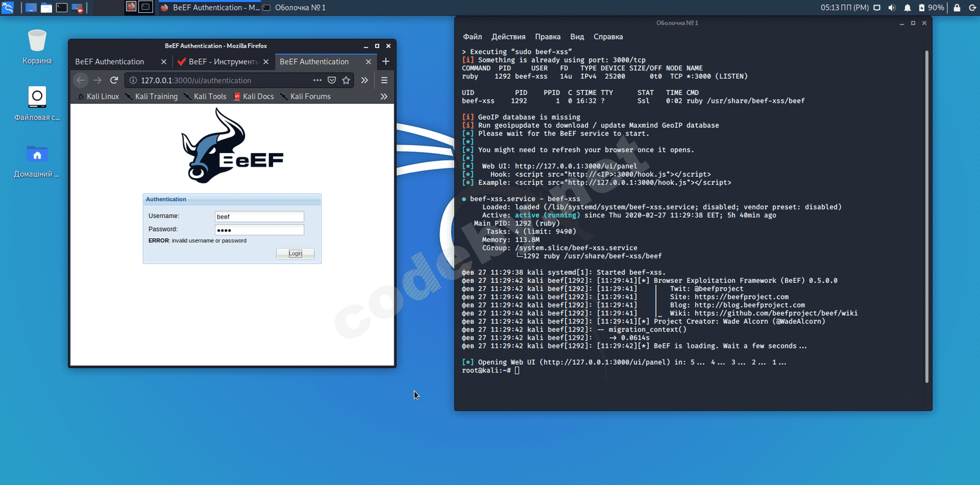Click the terminal window vertical scrollbar
Viewport: 980px width, 485px height.
(927, 217)
